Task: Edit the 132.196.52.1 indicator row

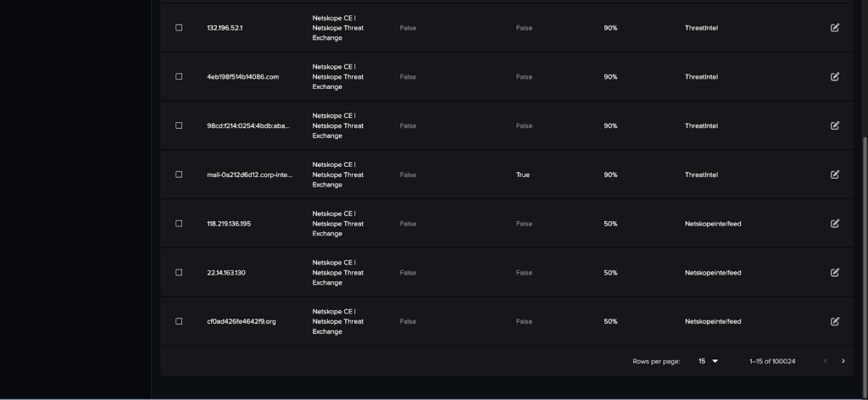Action: 835,28
